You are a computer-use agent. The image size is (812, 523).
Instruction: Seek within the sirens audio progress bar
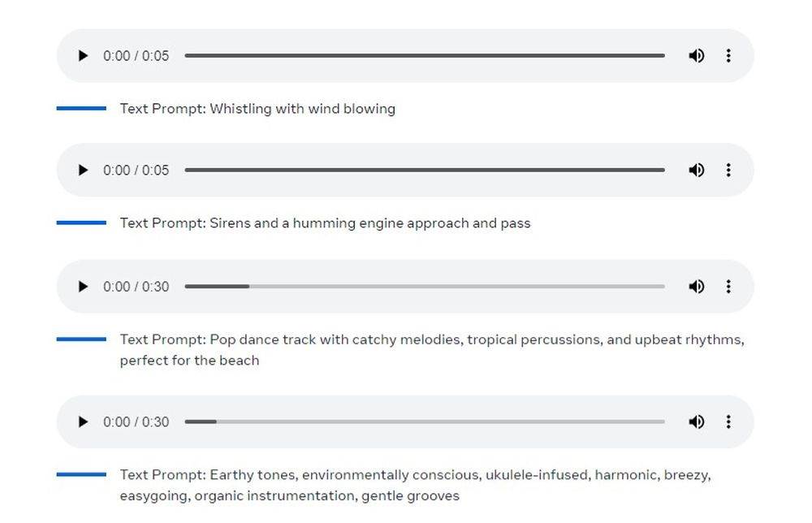(x=424, y=171)
